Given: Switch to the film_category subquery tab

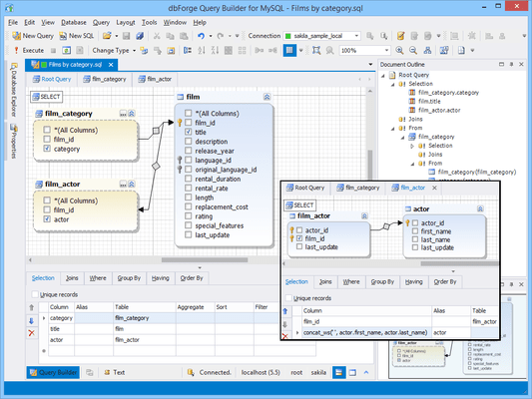Looking at the screenshot, I should click(x=105, y=79).
